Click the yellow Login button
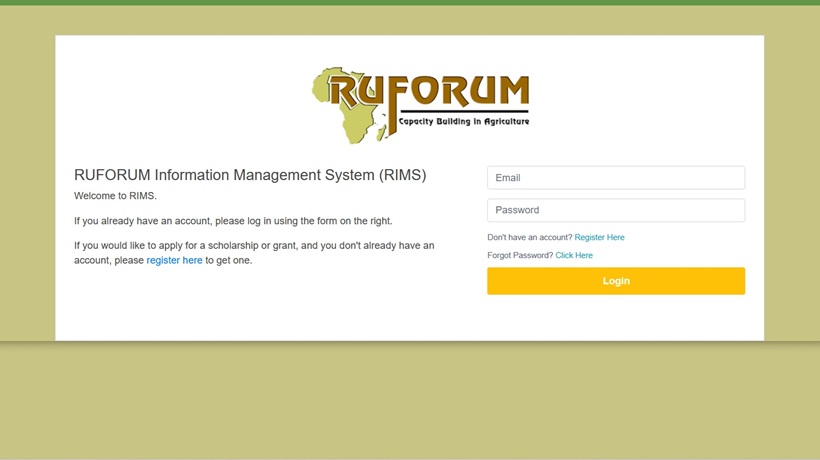This screenshot has height=460, width=820. 616,281
